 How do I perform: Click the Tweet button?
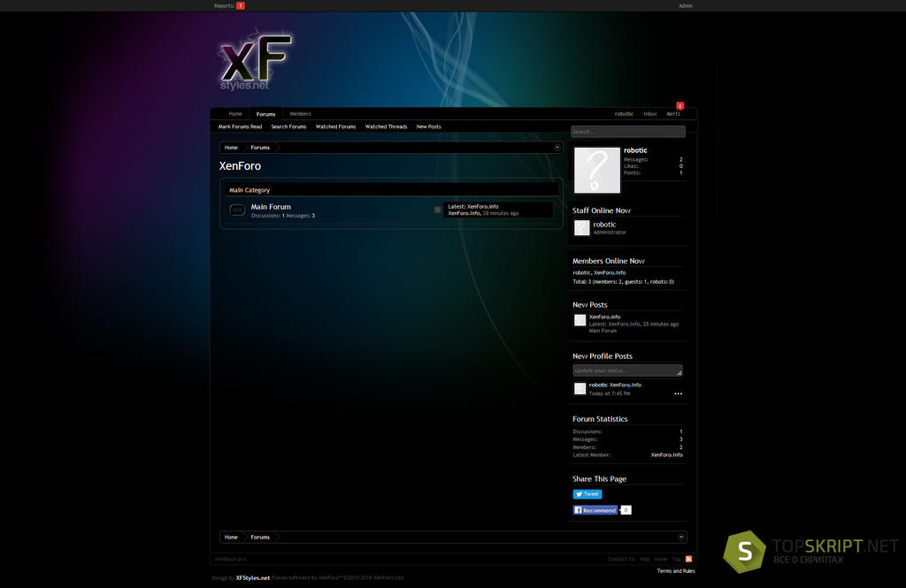(x=587, y=494)
